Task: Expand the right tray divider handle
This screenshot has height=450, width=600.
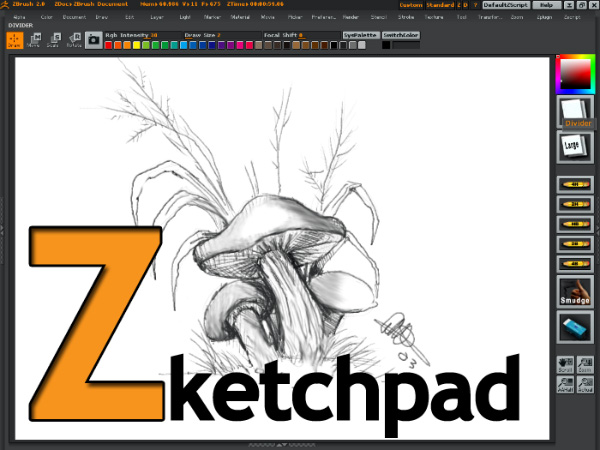Action: 598,230
